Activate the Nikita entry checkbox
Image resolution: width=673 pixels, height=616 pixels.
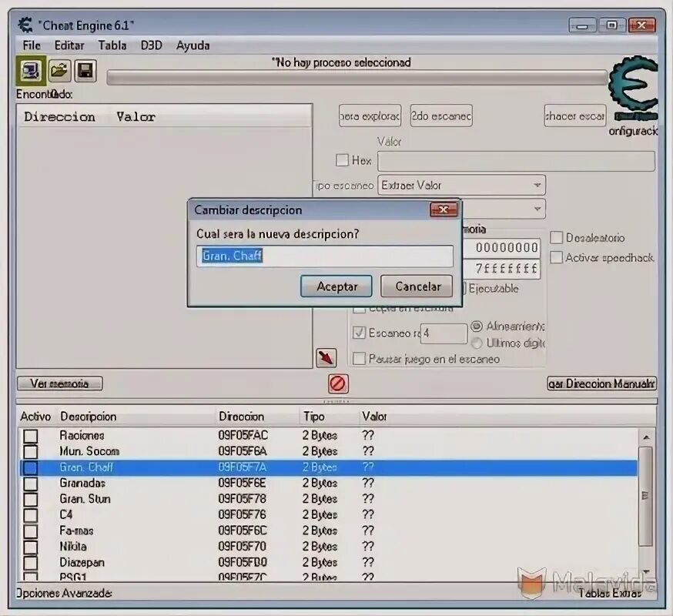pyautogui.click(x=31, y=547)
